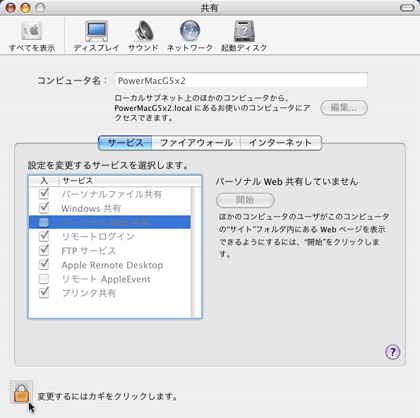Image resolution: width=420 pixels, height=418 pixels.
Task: Click the red close window button
Action: tap(11, 8)
